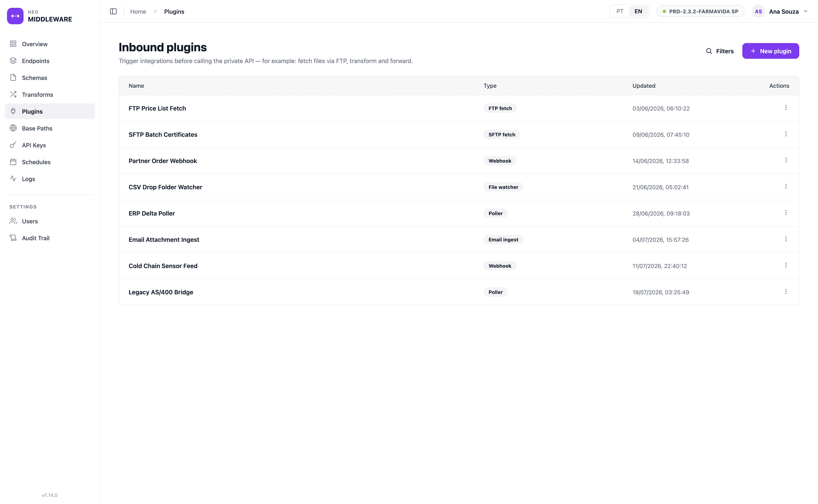Click the Endpoints layers icon
Image resolution: width=818 pixels, height=504 pixels.
tap(13, 61)
